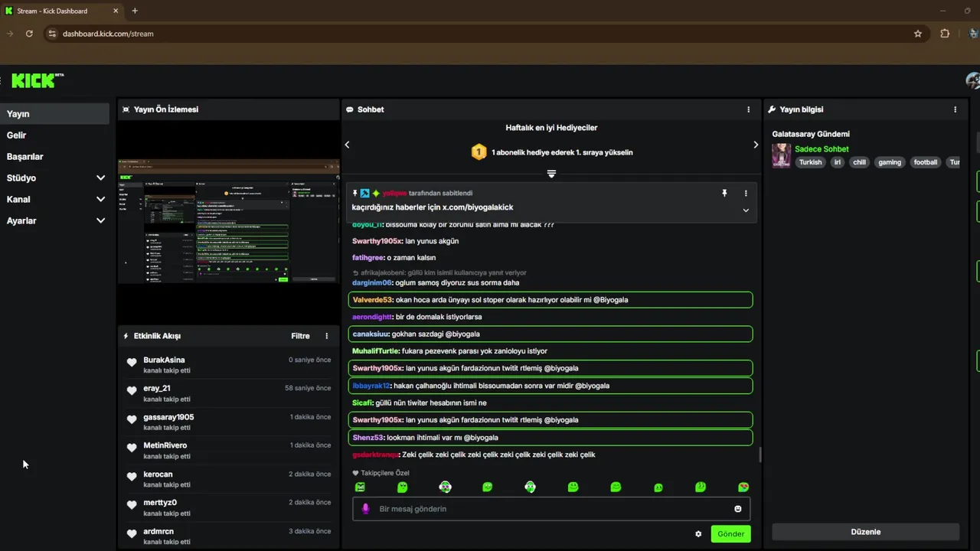The width and height of the screenshot is (980, 551).
Task: Click the Galatasaray Gündemi stream title
Action: click(811, 134)
